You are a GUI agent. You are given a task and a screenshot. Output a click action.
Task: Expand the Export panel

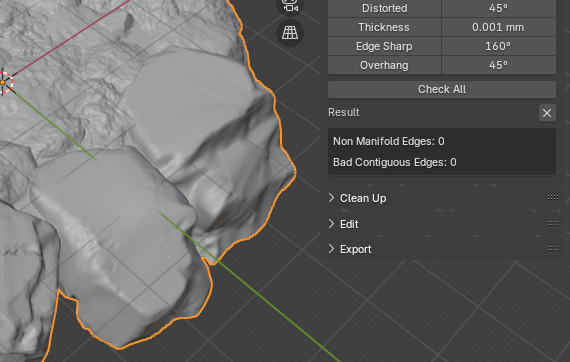coord(356,249)
